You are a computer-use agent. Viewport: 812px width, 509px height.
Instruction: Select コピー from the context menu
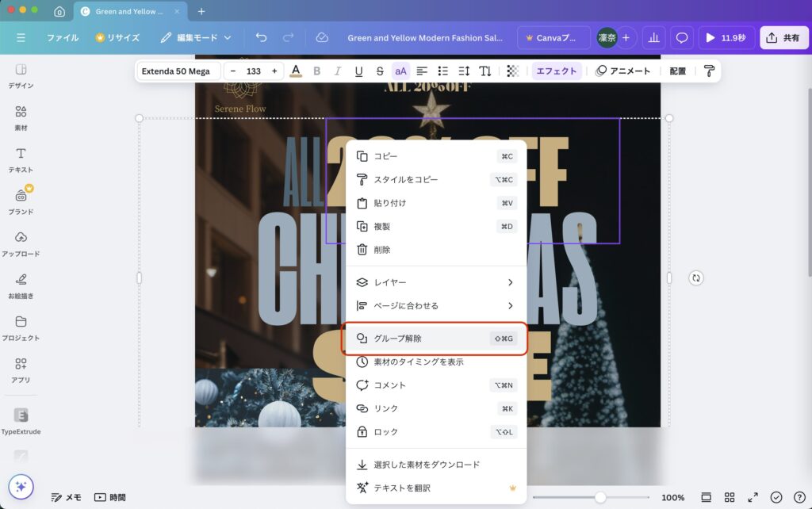pyautogui.click(x=436, y=156)
